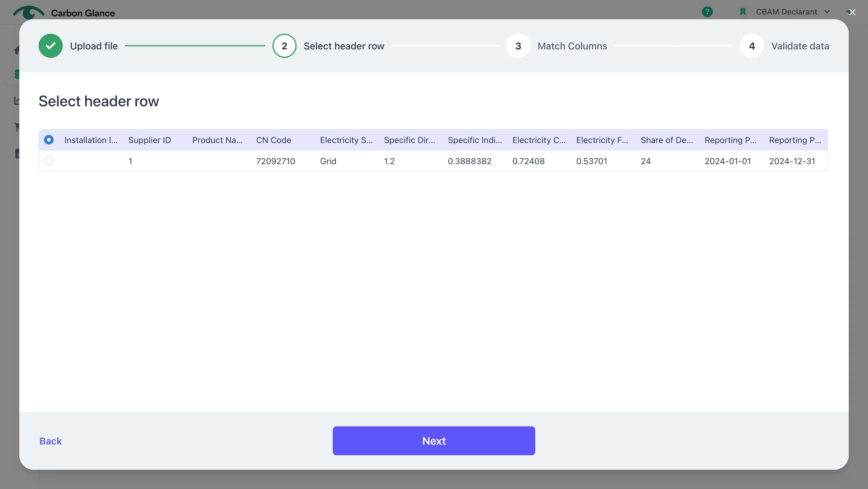The image size is (868, 489).
Task: Click the Share of De... column header
Action: (x=667, y=140)
